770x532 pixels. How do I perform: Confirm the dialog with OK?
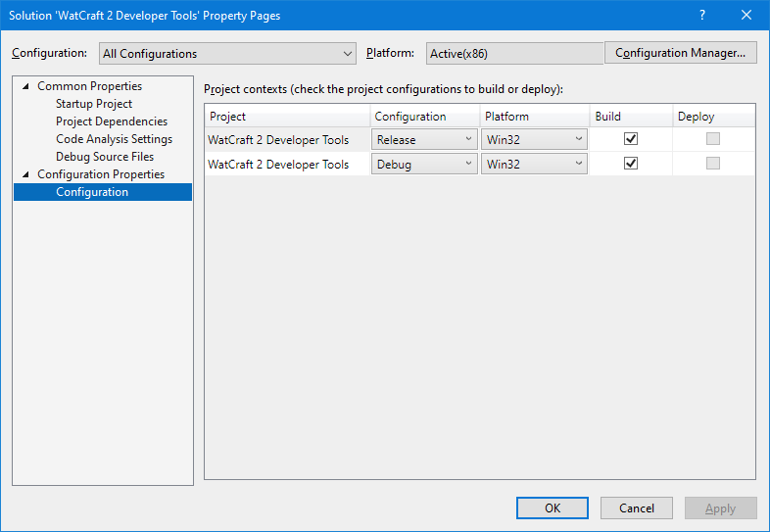click(x=552, y=508)
